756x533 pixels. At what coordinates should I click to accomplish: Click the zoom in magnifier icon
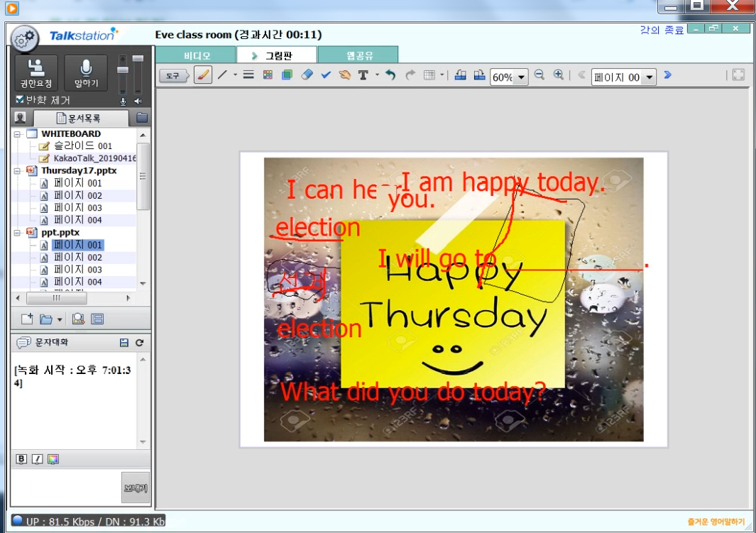tap(559, 75)
